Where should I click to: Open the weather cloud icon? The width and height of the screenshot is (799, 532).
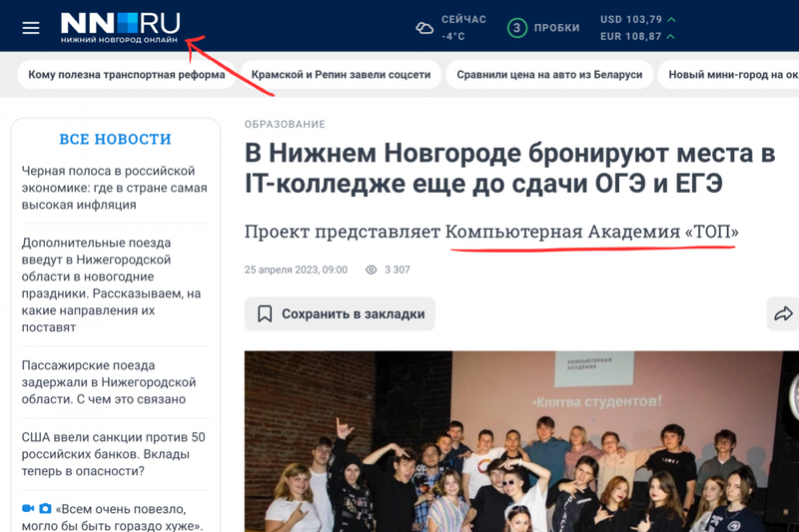point(424,28)
